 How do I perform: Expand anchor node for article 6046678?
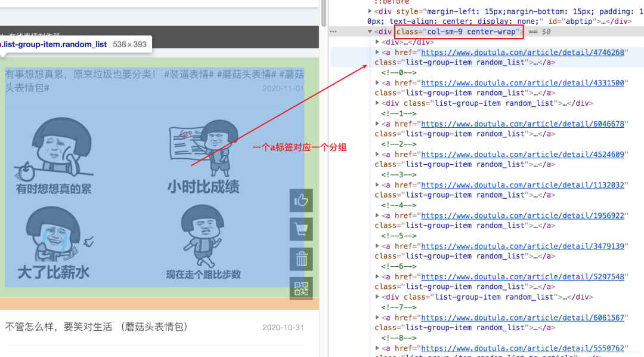tap(377, 124)
